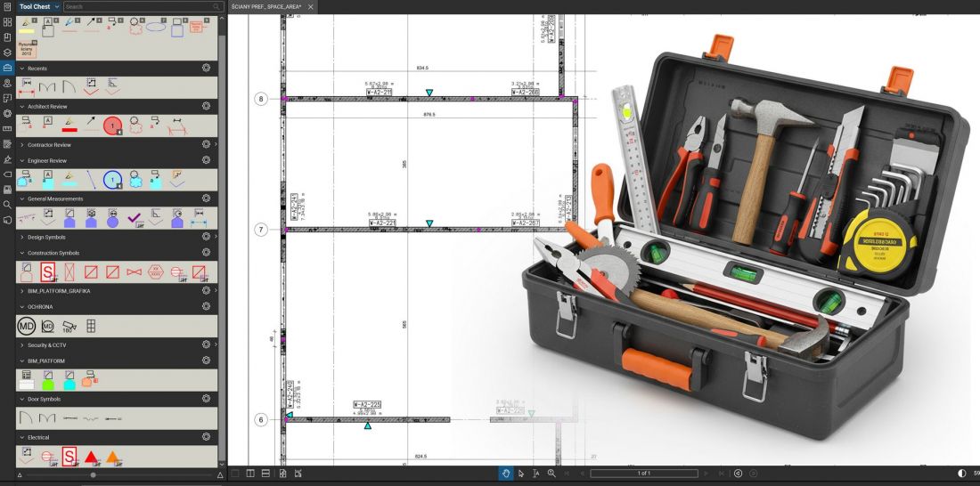Pick the 'Rysunek ściany 2013' stamp tool

[x=26, y=49]
